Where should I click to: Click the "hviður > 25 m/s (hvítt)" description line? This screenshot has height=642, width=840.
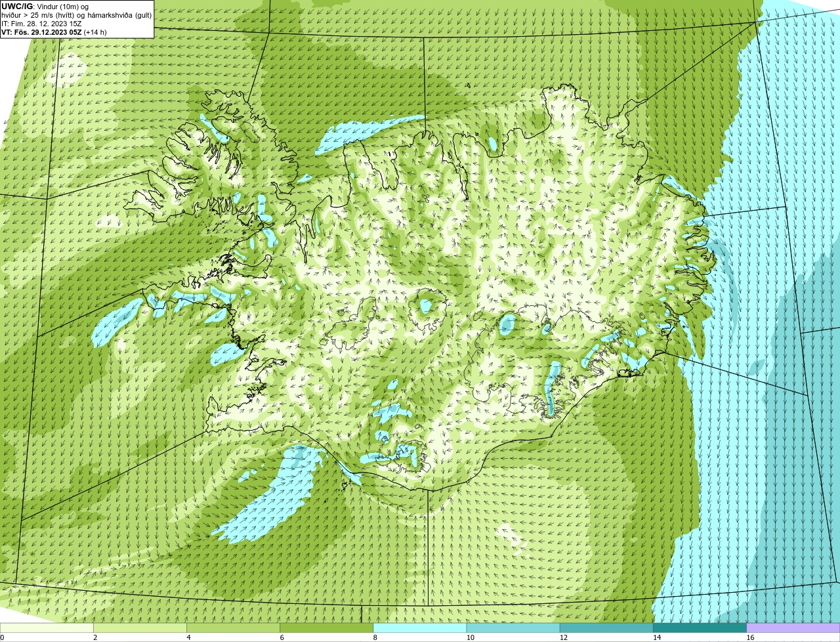[77, 14]
